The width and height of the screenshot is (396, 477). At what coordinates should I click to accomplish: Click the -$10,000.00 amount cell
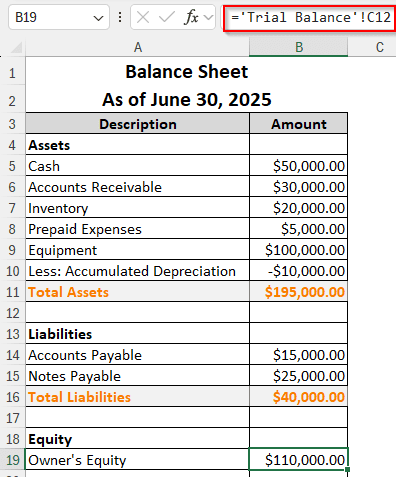pos(299,271)
